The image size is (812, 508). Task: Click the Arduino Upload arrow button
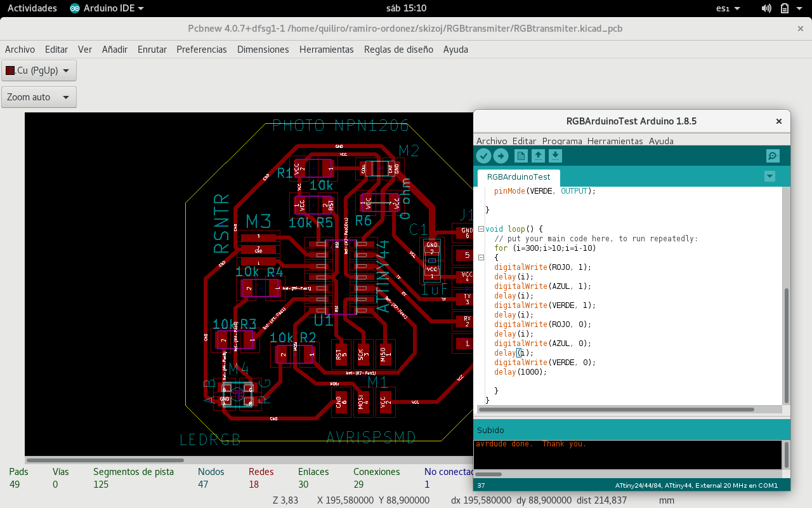pyautogui.click(x=501, y=156)
